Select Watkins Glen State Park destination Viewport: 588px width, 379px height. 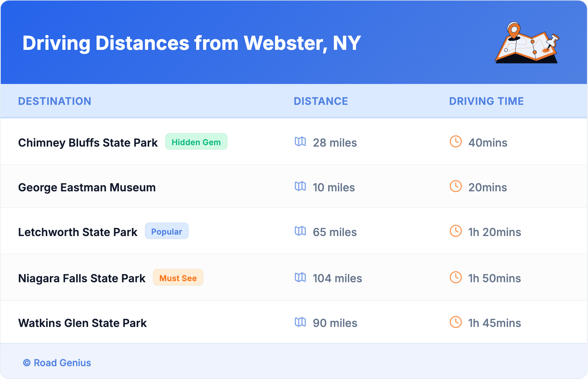(82, 323)
